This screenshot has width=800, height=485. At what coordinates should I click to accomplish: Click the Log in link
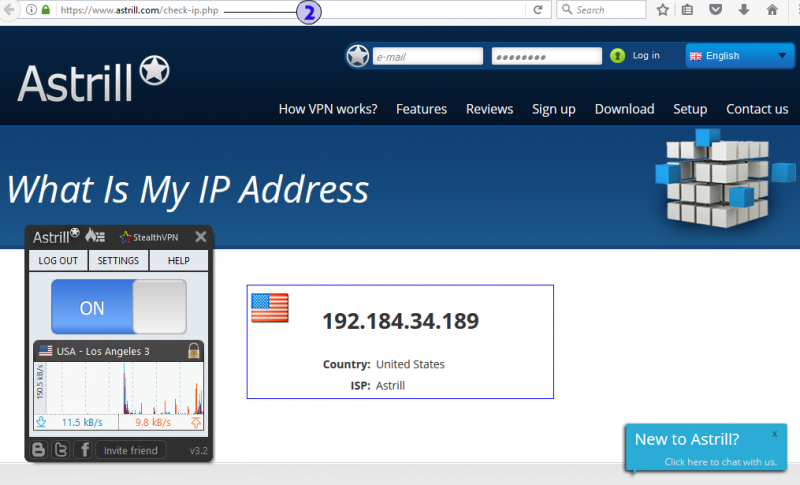coord(646,55)
